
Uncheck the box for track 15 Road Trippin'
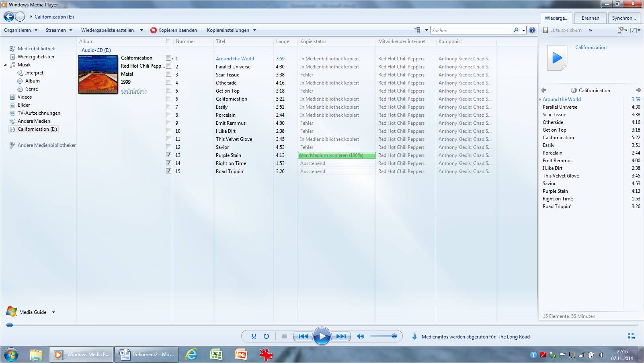click(168, 171)
